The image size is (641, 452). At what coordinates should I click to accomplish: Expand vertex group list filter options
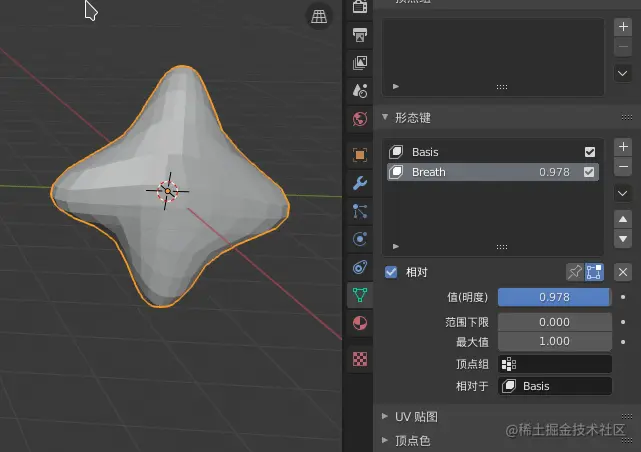396,87
